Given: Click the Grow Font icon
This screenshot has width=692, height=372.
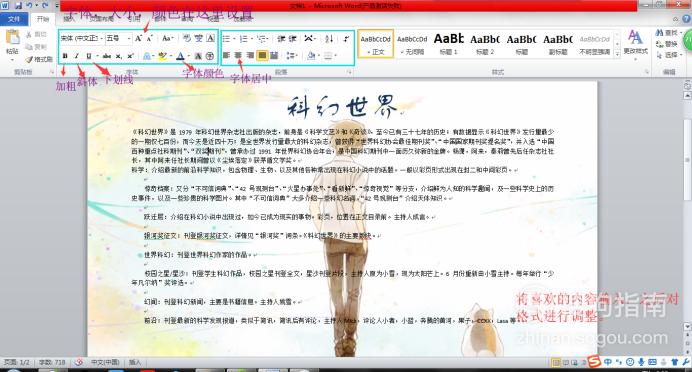Looking at the screenshot, I should pos(139,38).
